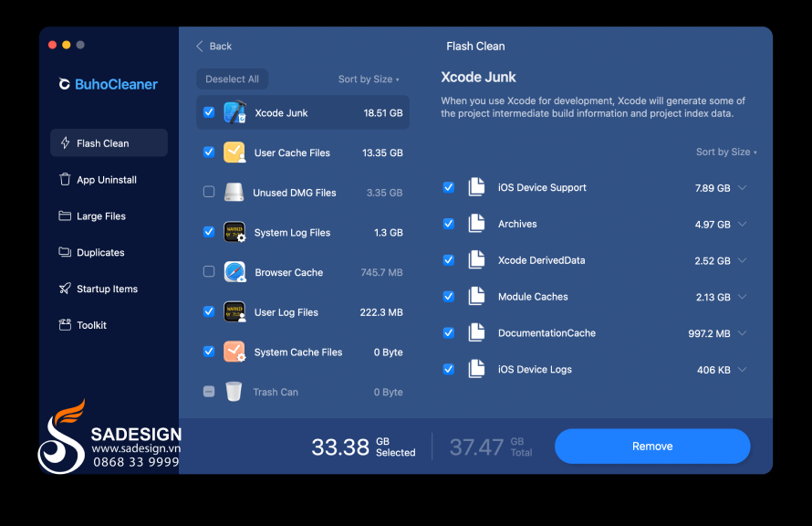Click the Module Caches document icon
The width and height of the screenshot is (812, 526).
(476, 296)
